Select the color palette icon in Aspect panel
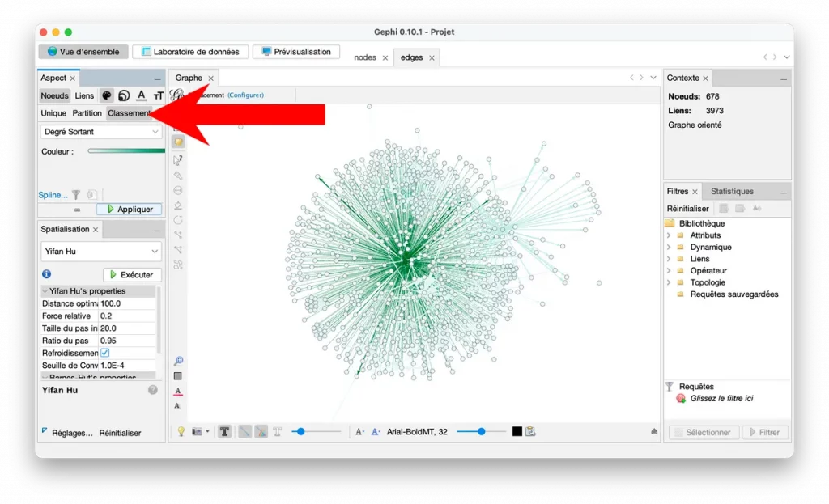 [106, 95]
